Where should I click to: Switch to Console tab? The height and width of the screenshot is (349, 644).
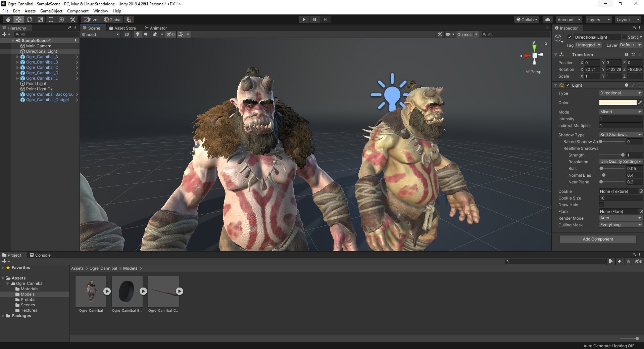pyautogui.click(x=40, y=255)
